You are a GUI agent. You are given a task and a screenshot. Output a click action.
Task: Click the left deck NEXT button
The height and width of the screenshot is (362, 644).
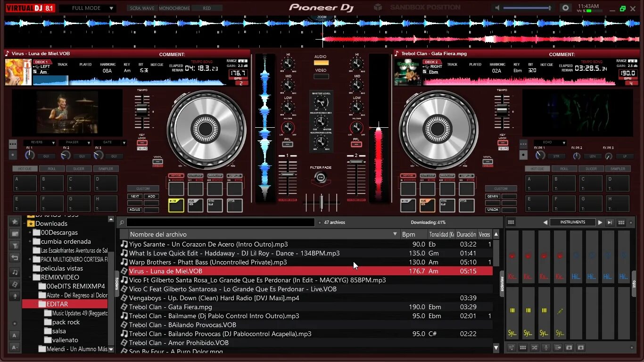click(x=135, y=196)
